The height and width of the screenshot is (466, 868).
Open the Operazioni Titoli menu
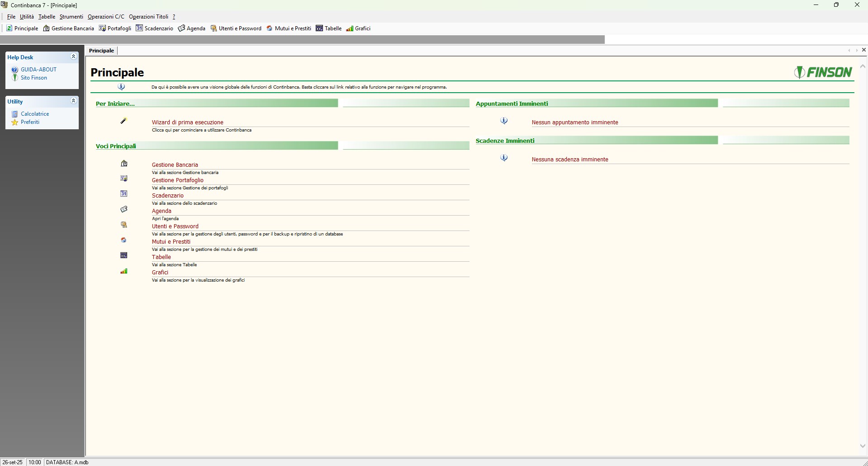(x=148, y=17)
